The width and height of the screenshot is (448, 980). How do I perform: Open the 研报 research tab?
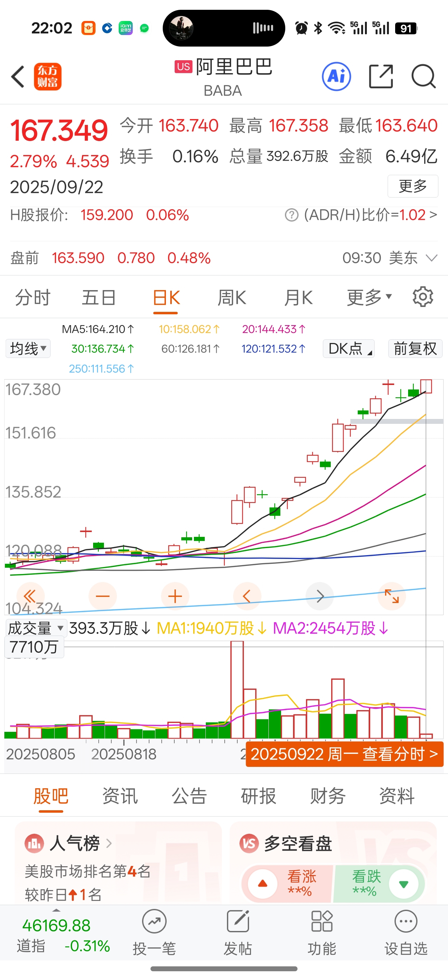pos(259,796)
